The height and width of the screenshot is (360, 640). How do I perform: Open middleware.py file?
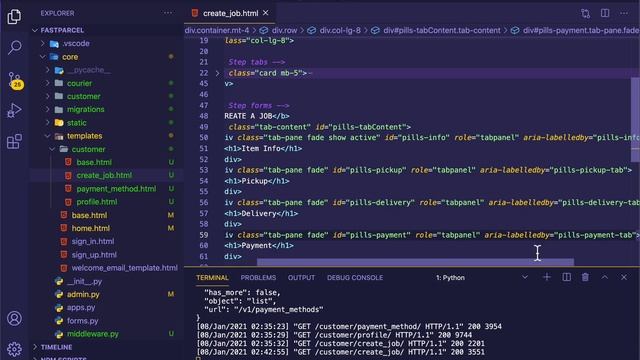click(93, 334)
